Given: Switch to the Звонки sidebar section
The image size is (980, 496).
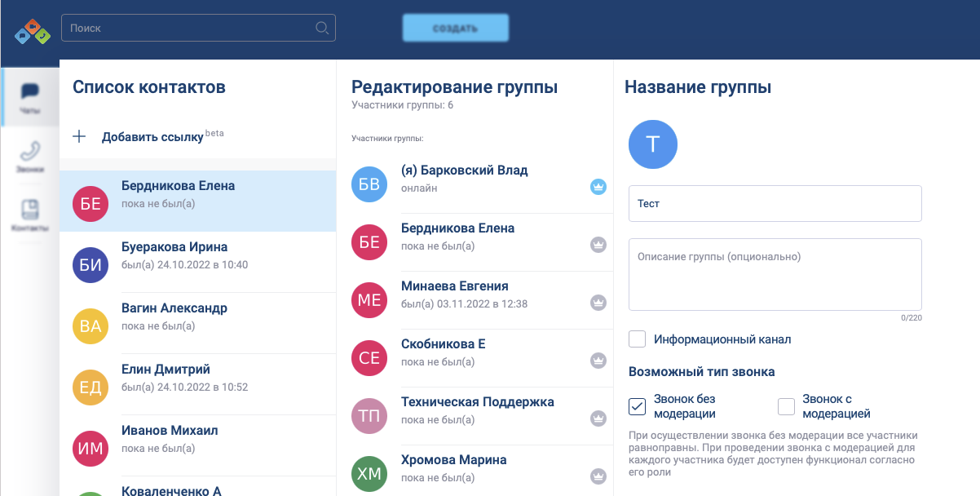Looking at the screenshot, I should 30,157.
